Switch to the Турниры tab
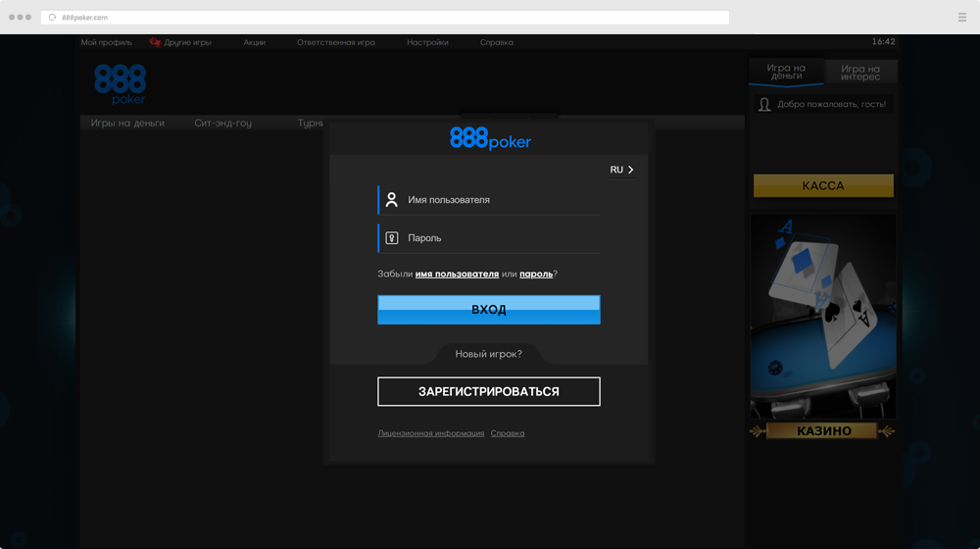This screenshot has height=549, width=980. [311, 124]
